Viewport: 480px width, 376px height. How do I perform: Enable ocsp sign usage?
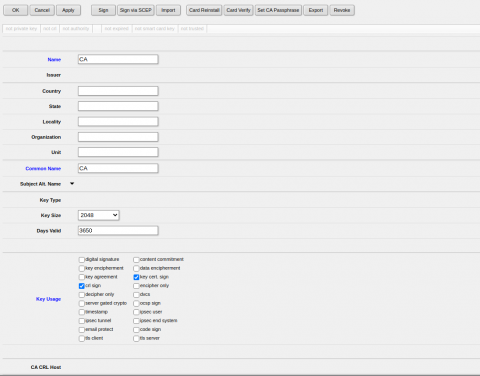pos(136,303)
